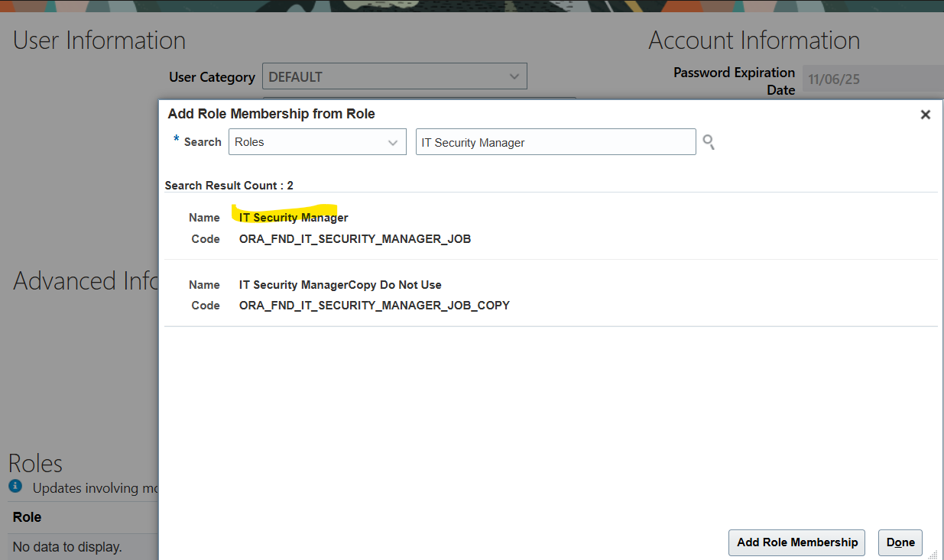Click the Search Result Count label
The width and height of the screenshot is (944, 560).
click(x=229, y=186)
